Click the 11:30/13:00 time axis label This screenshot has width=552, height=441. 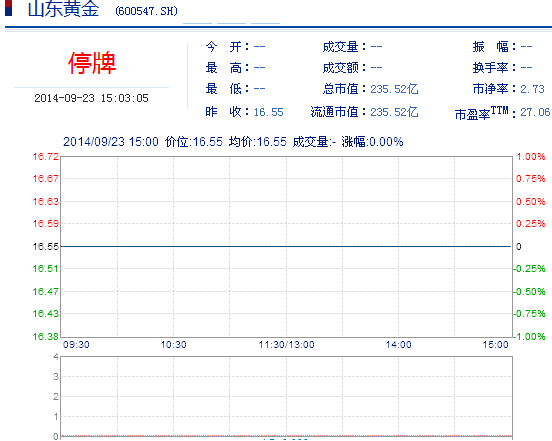tap(287, 345)
